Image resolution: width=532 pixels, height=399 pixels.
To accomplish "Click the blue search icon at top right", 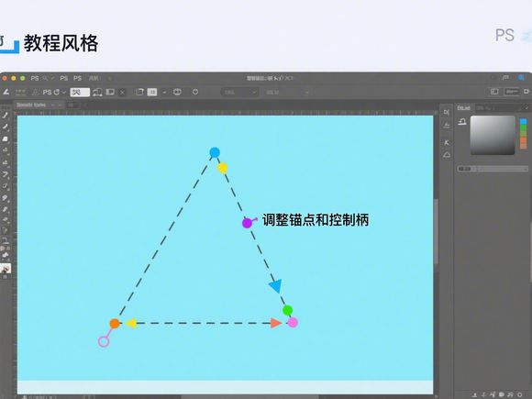I will click(x=522, y=78).
